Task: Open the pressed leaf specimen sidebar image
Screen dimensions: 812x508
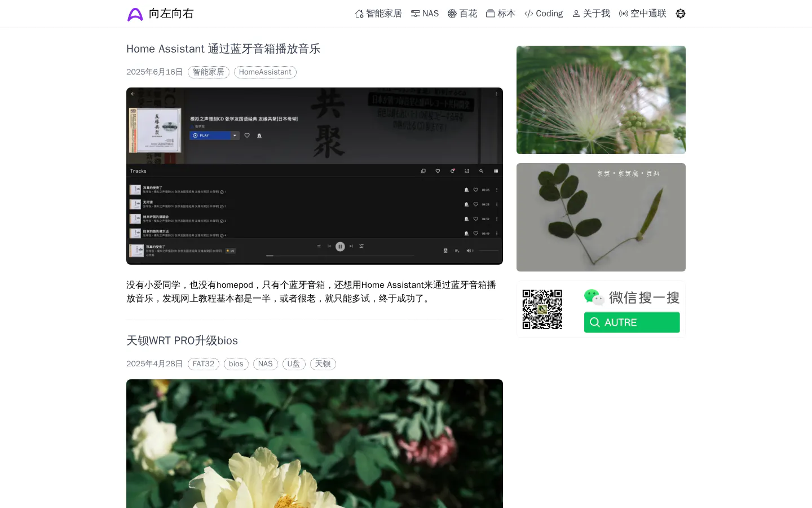Action: pyautogui.click(x=601, y=217)
